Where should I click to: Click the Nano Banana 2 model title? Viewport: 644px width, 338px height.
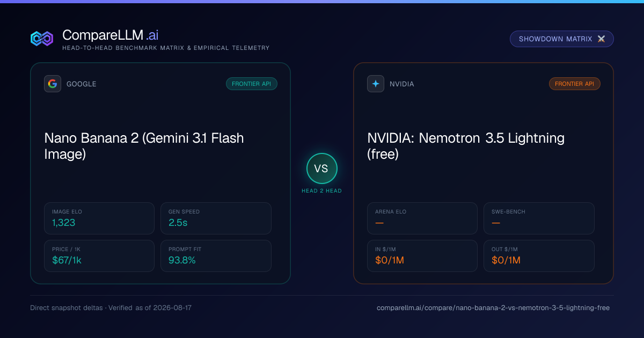144,146
